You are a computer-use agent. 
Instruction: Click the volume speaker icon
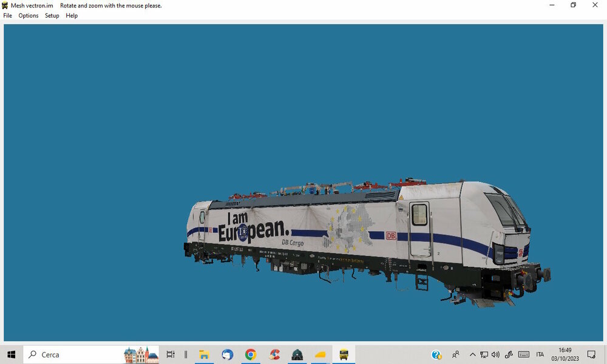pyautogui.click(x=495, y=354)
